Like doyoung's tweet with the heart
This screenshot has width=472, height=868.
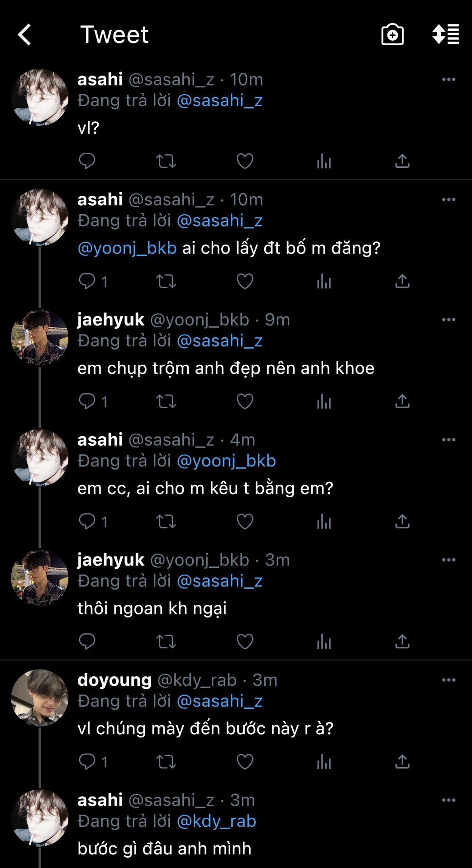click(x=245, y=762)
